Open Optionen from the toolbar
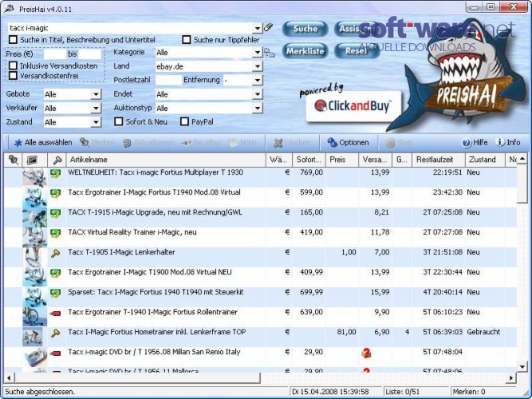The width and height of the screenshot is (532, 399). (348, 143)
